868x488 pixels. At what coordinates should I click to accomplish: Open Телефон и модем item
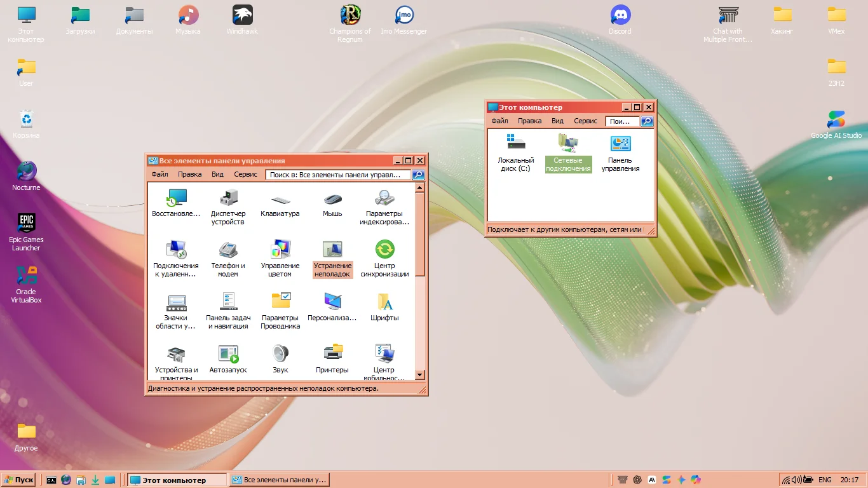coord(228,259)
